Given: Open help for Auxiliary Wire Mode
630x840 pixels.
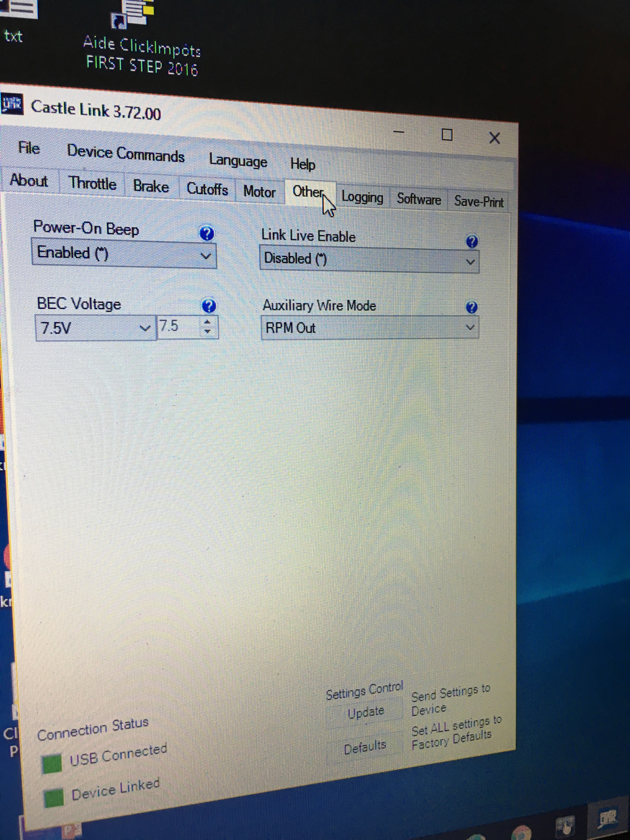Looking at the screenshot, I should pos(472,307).
